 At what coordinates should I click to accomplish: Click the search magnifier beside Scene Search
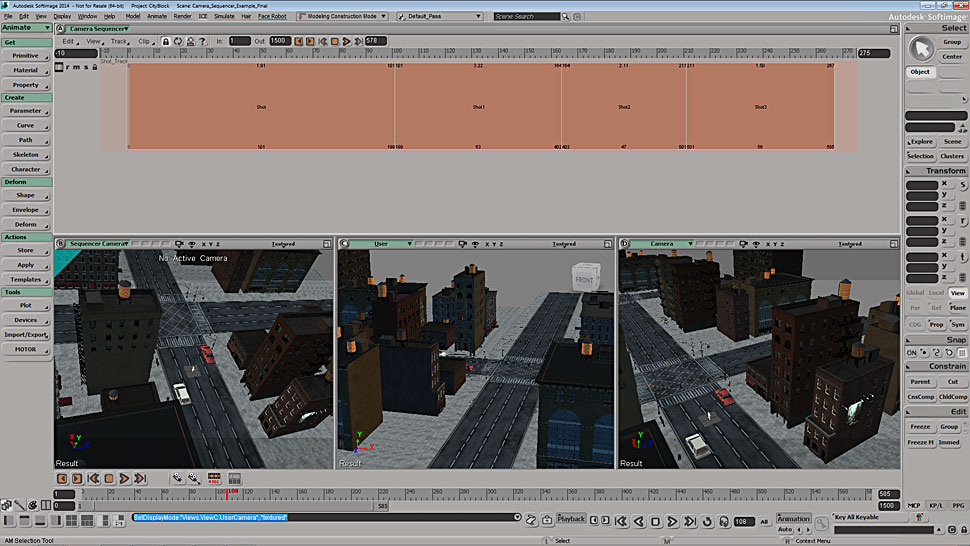(x=566, y=17)
